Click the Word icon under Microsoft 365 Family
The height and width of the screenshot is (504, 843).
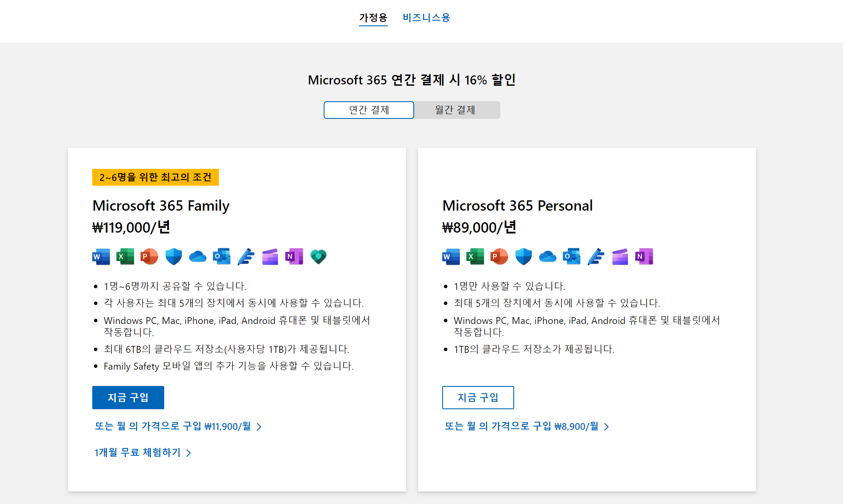[101, 257]
